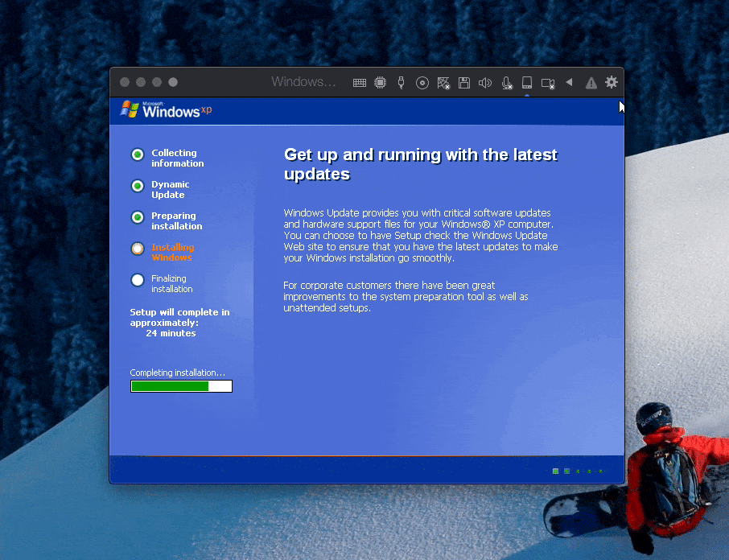The width and height of the screenshot is (729, 560).
Task: Click the green activity dots indicator
Action: pos(578,471)
